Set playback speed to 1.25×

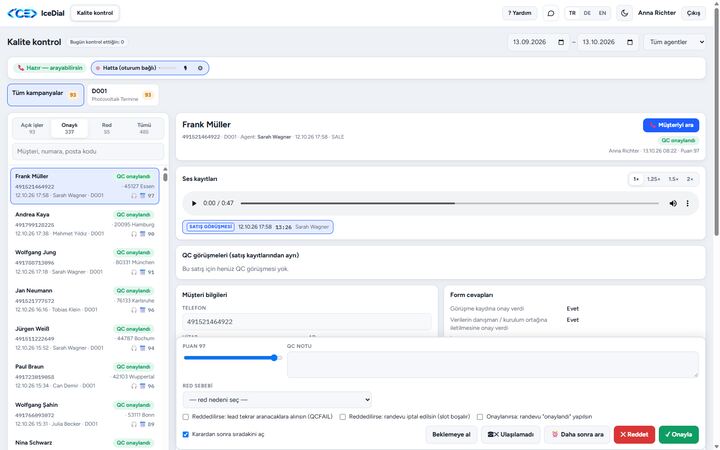click(x=653, y=179)
